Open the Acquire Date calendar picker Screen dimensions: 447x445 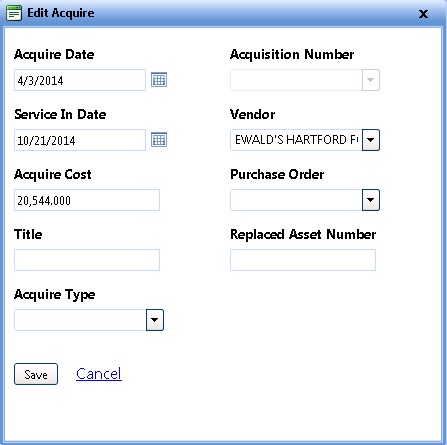[159, 80]
